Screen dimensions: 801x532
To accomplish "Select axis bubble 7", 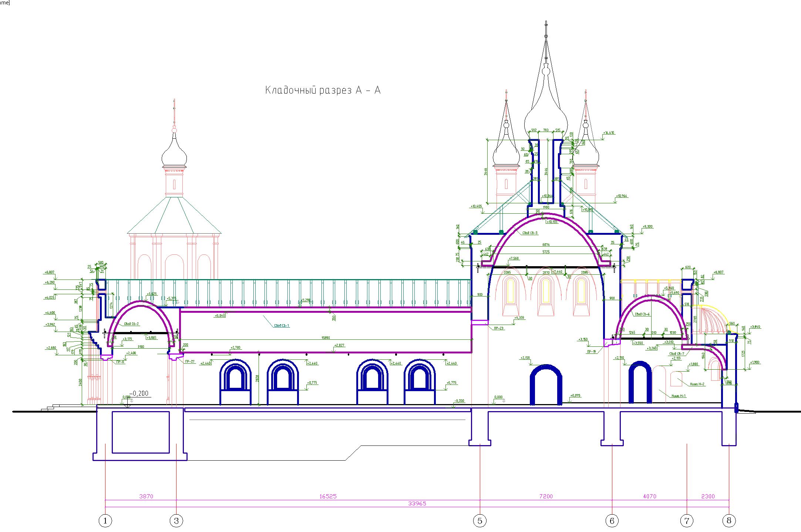I will (687, 521).
